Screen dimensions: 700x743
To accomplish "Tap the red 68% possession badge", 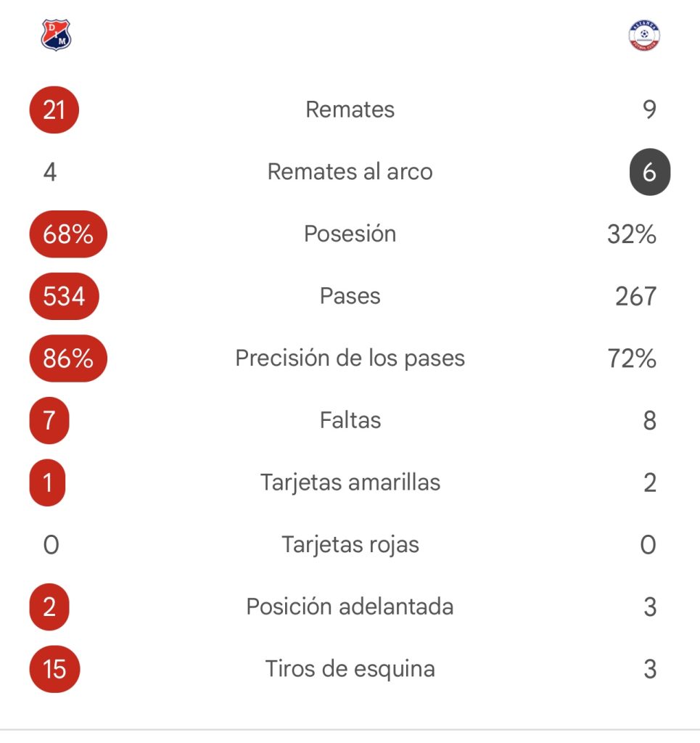I will [68, 234].
